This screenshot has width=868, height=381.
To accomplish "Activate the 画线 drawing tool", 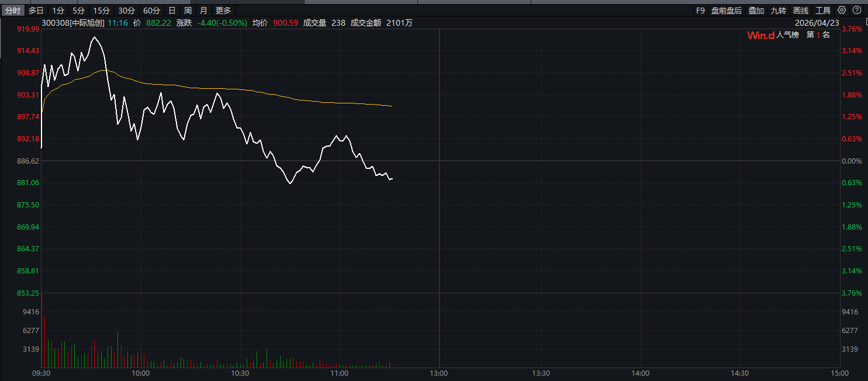I will (801, 11).
